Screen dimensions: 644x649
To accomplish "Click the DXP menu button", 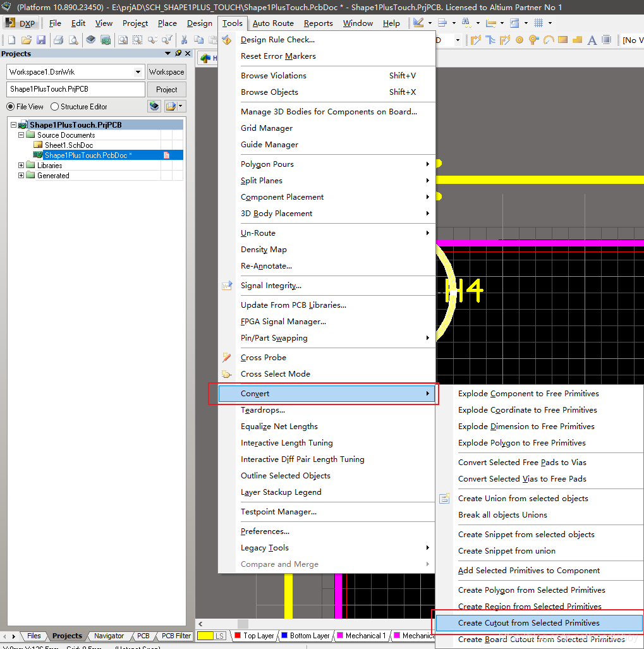I will click(21, 23).
